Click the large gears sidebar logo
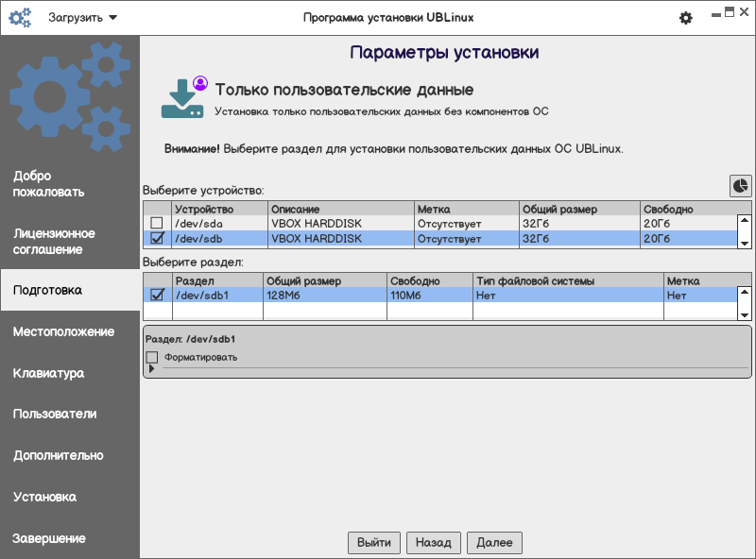 (70, 96)
